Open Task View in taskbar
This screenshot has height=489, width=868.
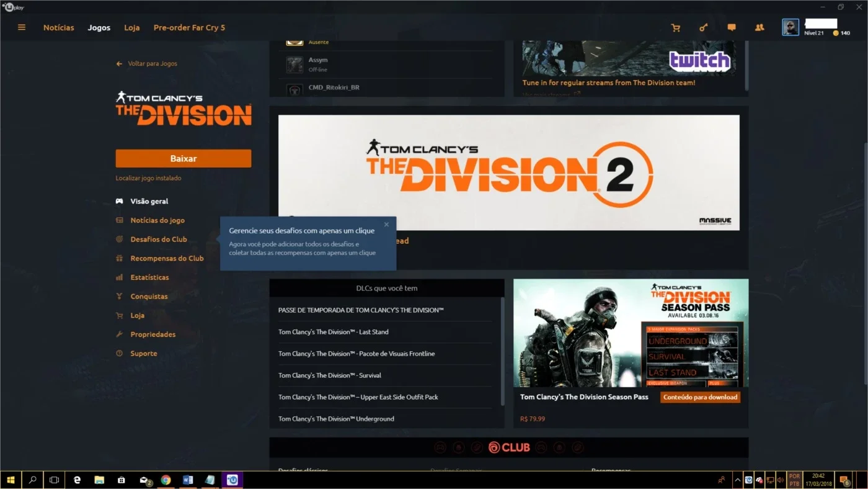[54, 480]
